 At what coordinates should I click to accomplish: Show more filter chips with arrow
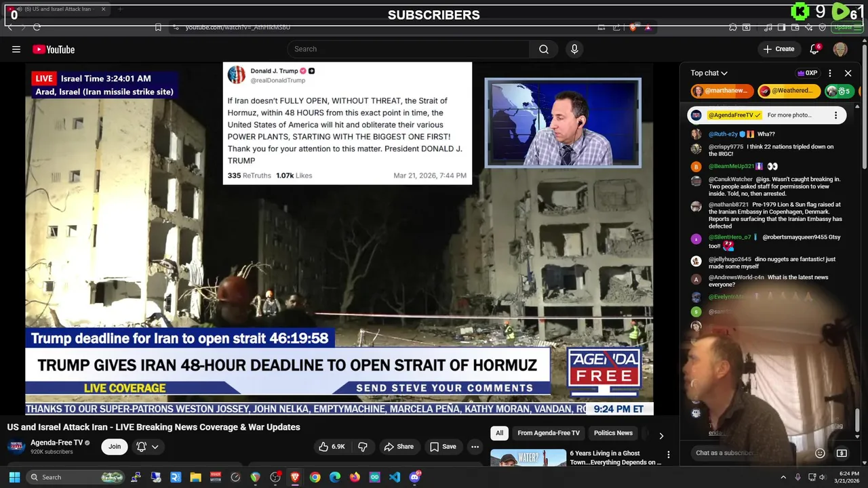(661, 435)
